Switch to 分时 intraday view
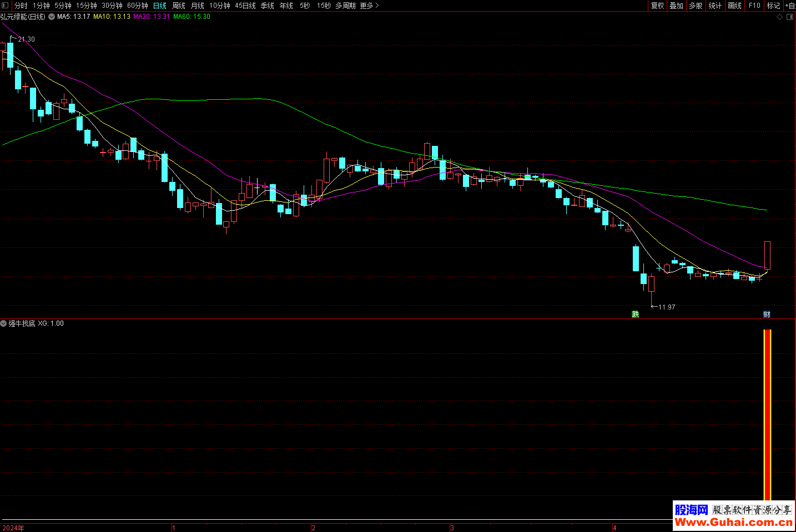The image size is (796, 532). click(21, 6)
